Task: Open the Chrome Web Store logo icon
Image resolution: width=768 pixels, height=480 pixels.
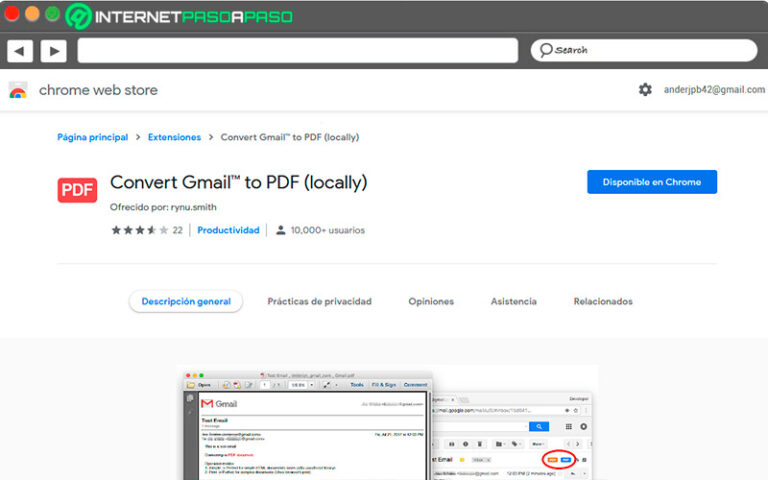Action: pos(18,90)
